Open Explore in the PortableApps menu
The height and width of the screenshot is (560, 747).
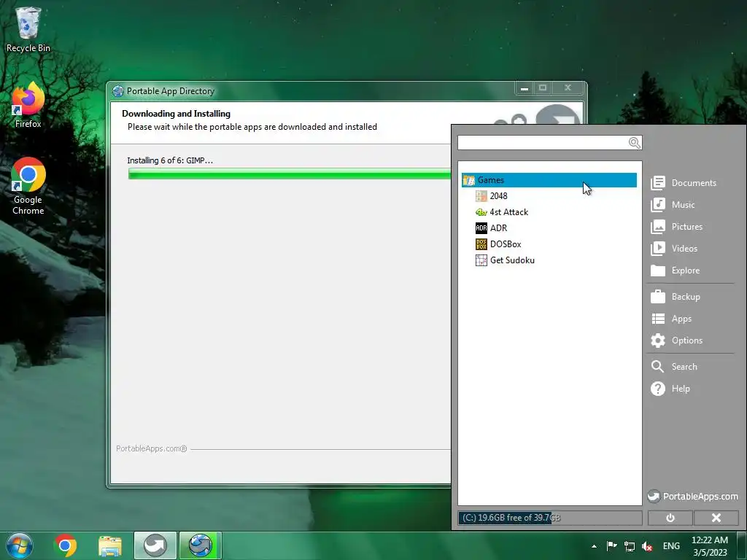point(675,271)
